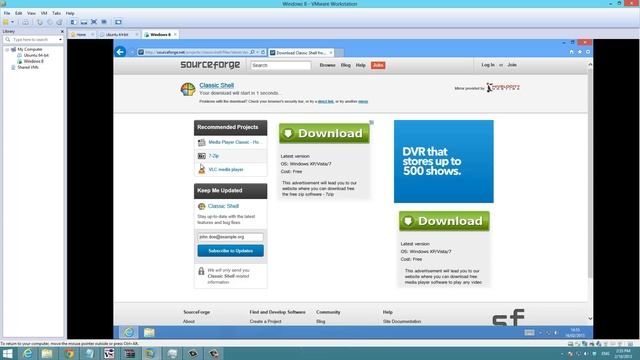Click the VMware unity mode toolbar icon
This screenshot has height=360, width=640.
(x=104, y=22)
